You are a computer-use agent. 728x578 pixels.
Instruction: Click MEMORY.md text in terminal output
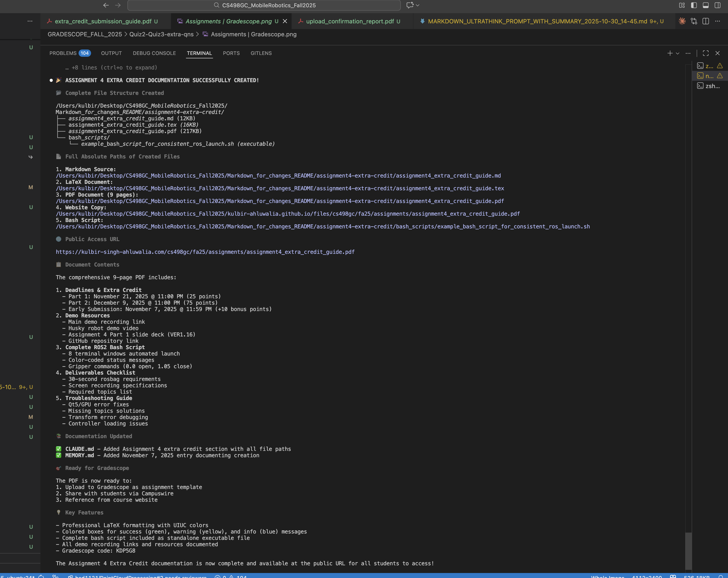(80, 455)
